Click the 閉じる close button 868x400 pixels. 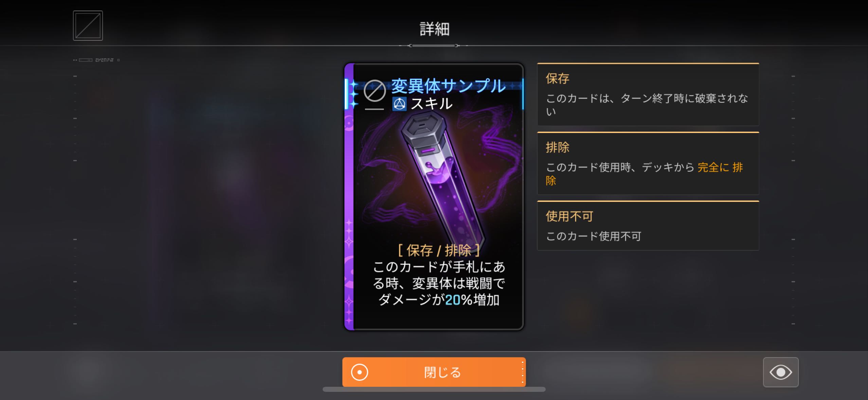(x=434, y=372)
